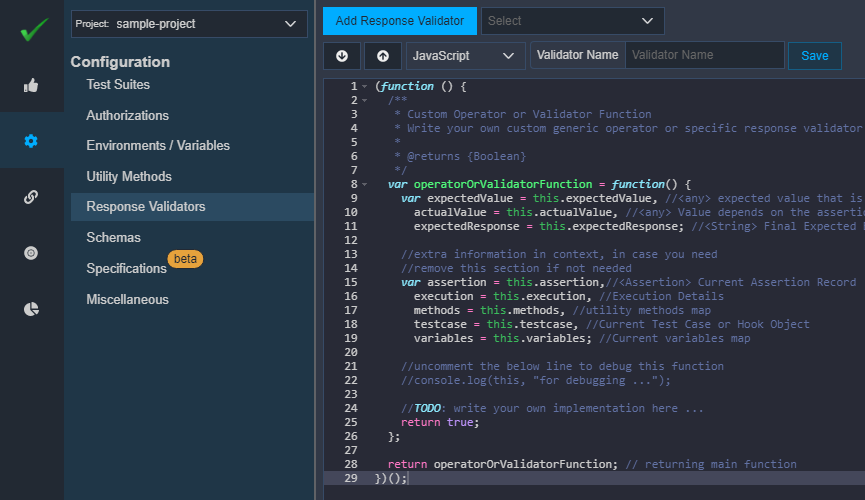This screenshot has width=865, height=500.
Task: Open the Project sample-project dropdown
Action: point(189,24)
